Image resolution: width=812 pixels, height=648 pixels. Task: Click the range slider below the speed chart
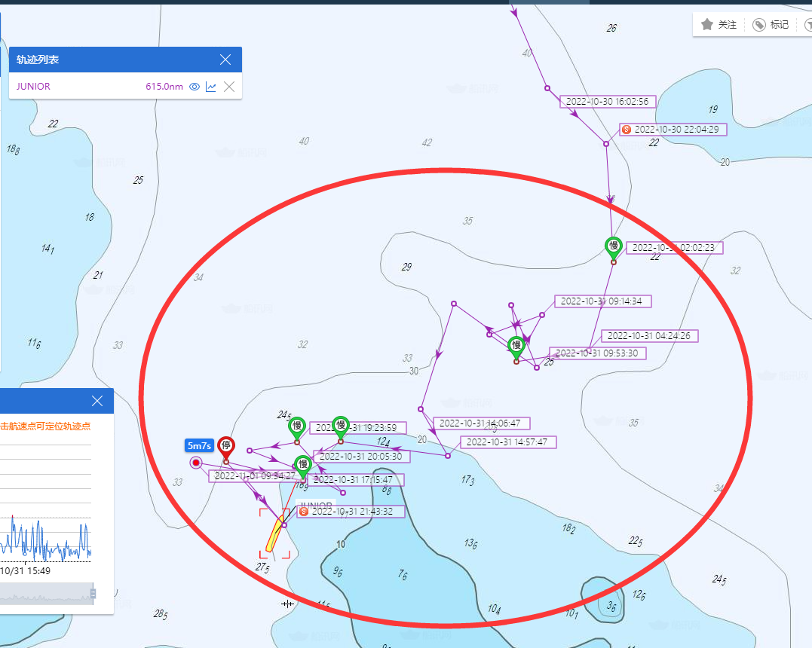tap(45, 595)
